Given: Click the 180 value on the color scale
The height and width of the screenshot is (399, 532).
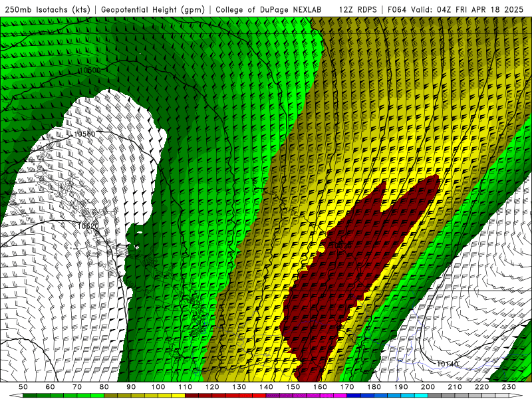Looking at the screenshot, I should pyautogui.click(x=374, y=387).
